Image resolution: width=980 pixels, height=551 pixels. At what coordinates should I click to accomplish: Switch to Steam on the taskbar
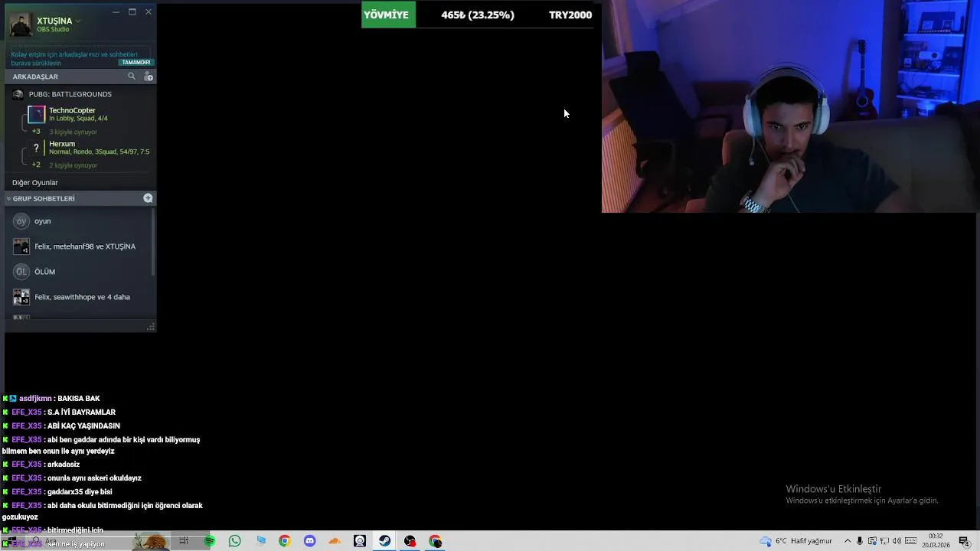(385, 541)
